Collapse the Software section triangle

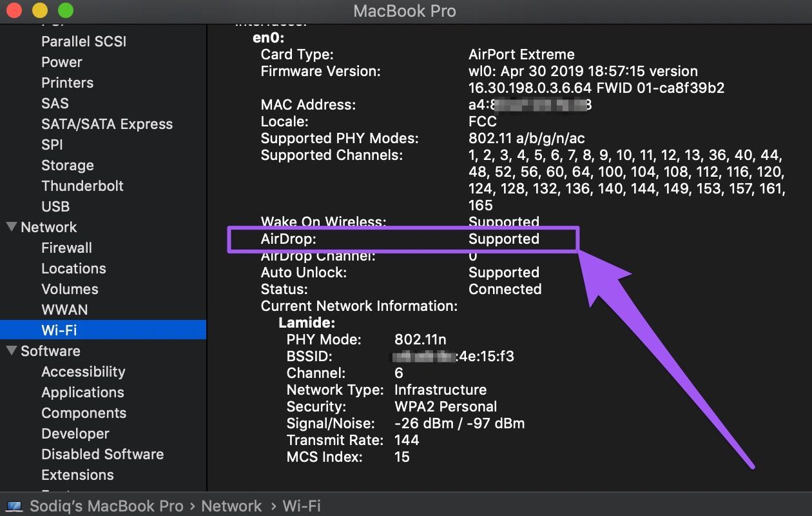click(12, 351)
